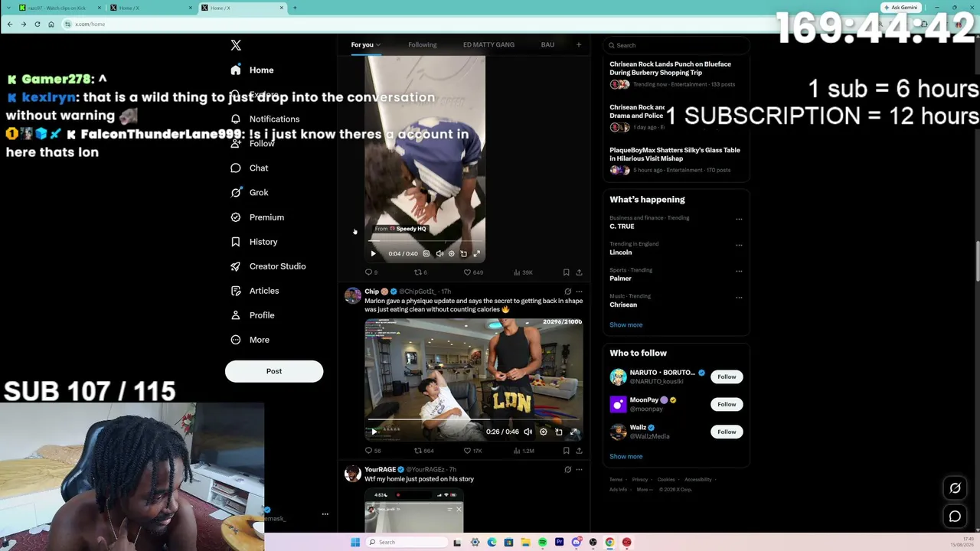
Task: Repost the Speedy HQ video post
Action: pos(420,272)
